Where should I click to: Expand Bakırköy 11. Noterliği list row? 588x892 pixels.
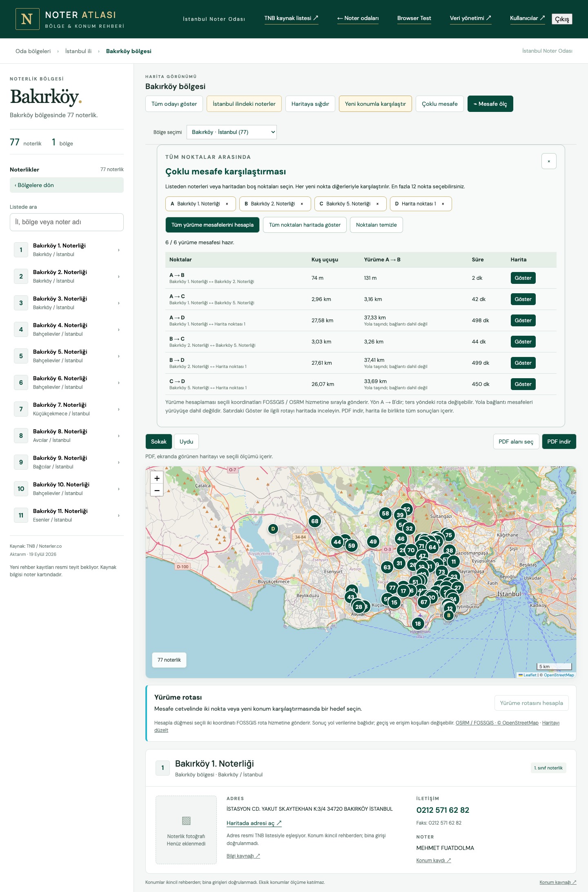click(x=67, y=515)
